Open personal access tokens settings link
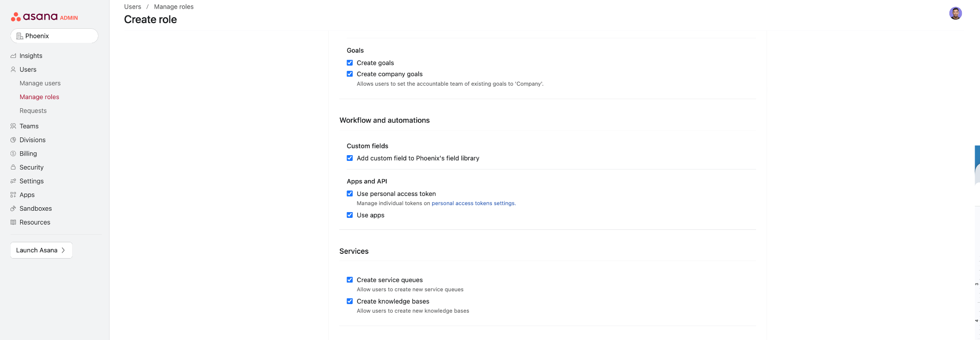 [473, 204]
